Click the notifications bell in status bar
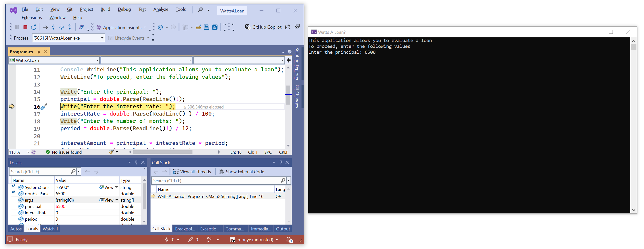Screen dimensions: 644x249 (289, 240)
